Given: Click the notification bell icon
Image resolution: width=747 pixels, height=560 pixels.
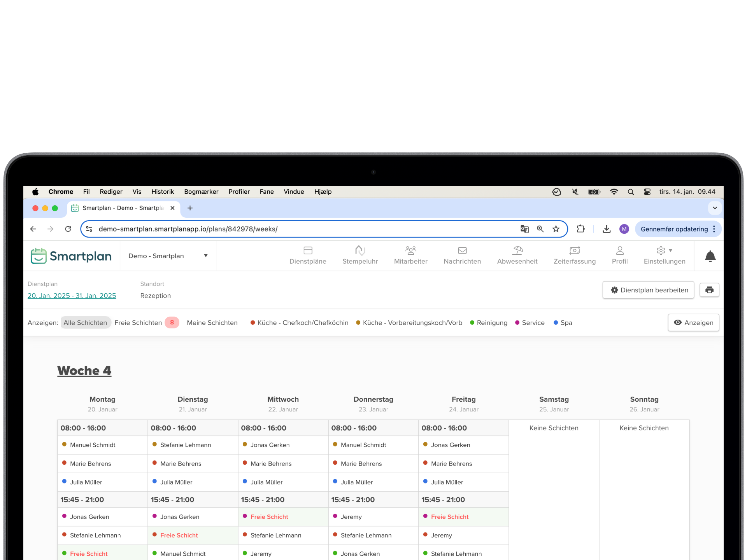Looking at the screenshot, I should [x=710, y=256].
